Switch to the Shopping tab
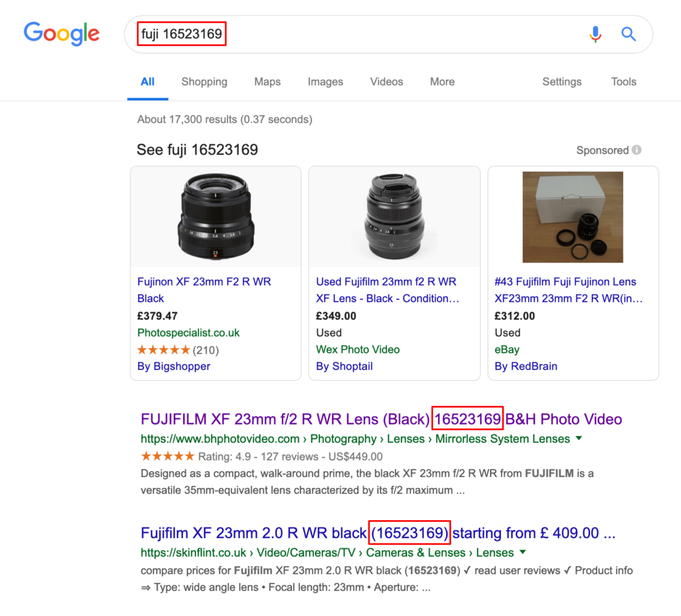 [204, 82]
